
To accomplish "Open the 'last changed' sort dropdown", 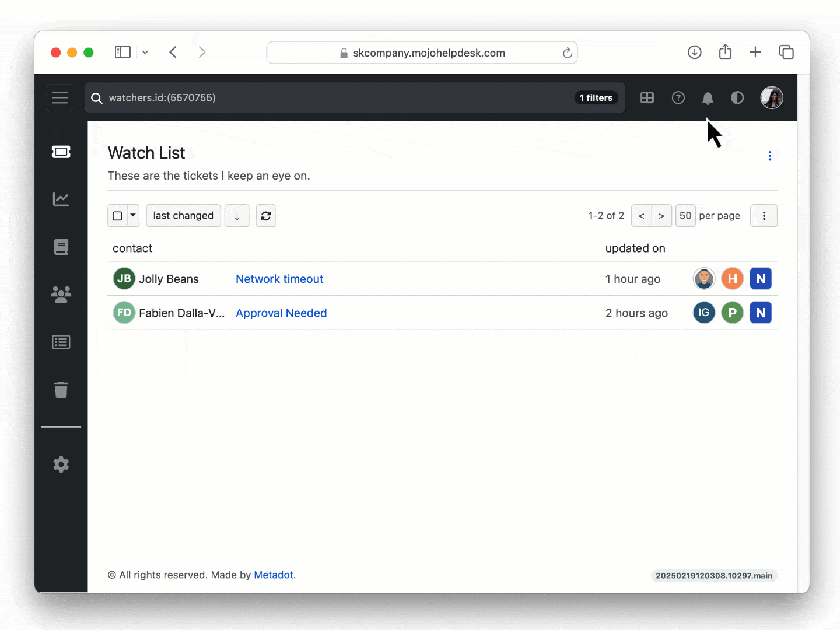I will pyautogui.click(x=183, y=216).
